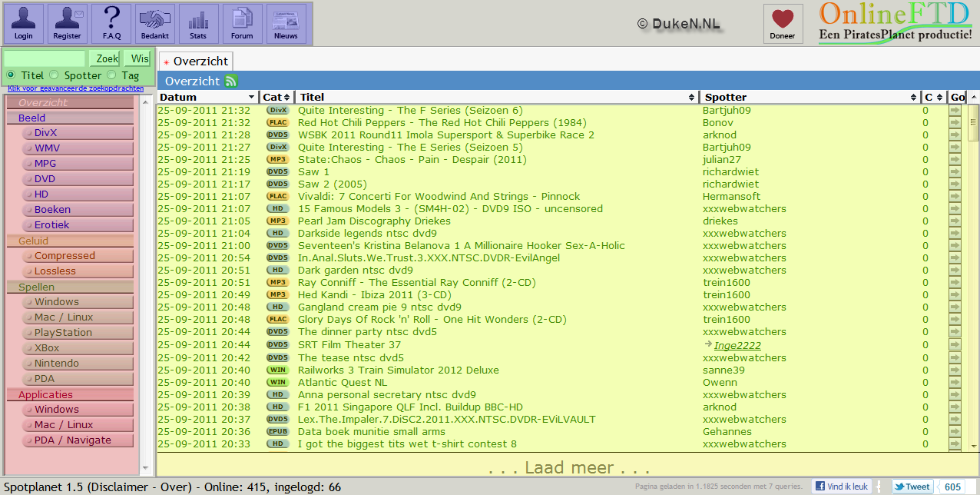Open the Stats chart icon

tap(198, 24)
